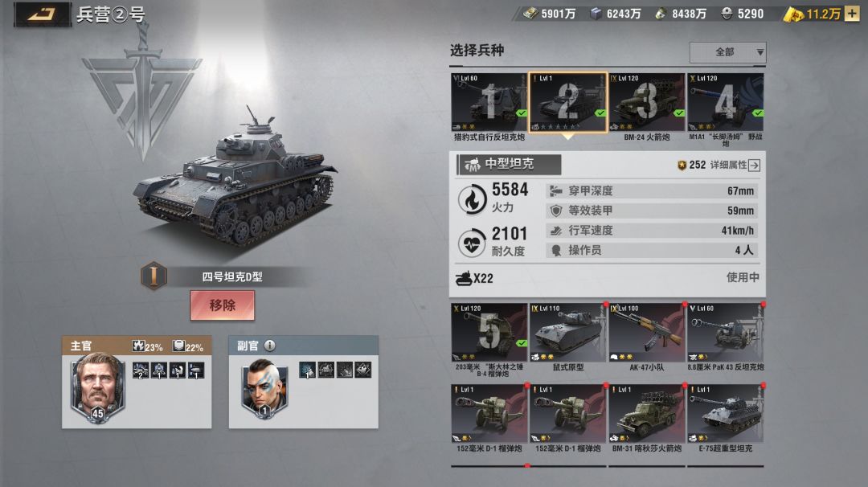Click the gold plus icon to add currency
Screen dimensions: 868x487
pos(851,14)
